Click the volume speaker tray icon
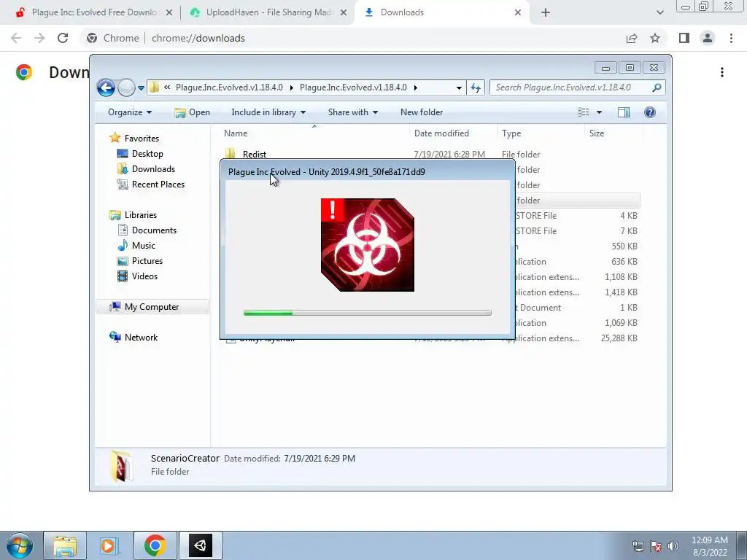Viewport: 747px width, 560px height. click(x=673, y=546)
